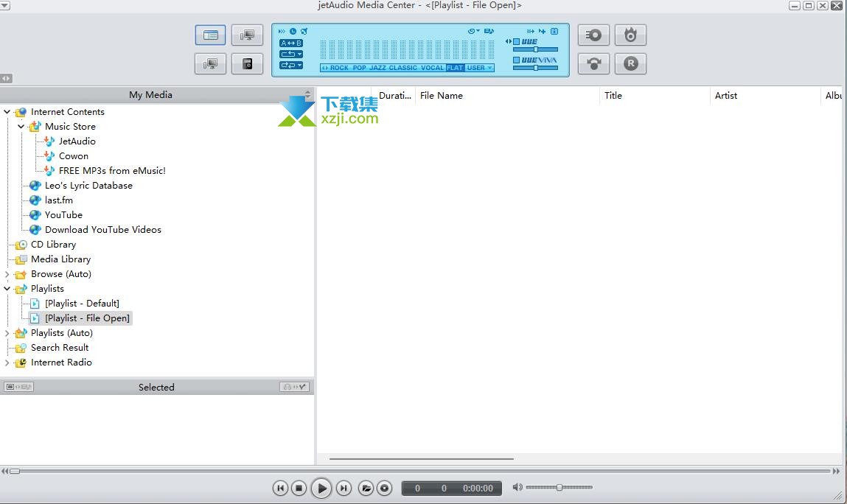Click the Selected panel right options button
847x504 pixels.
coord(294,387)
